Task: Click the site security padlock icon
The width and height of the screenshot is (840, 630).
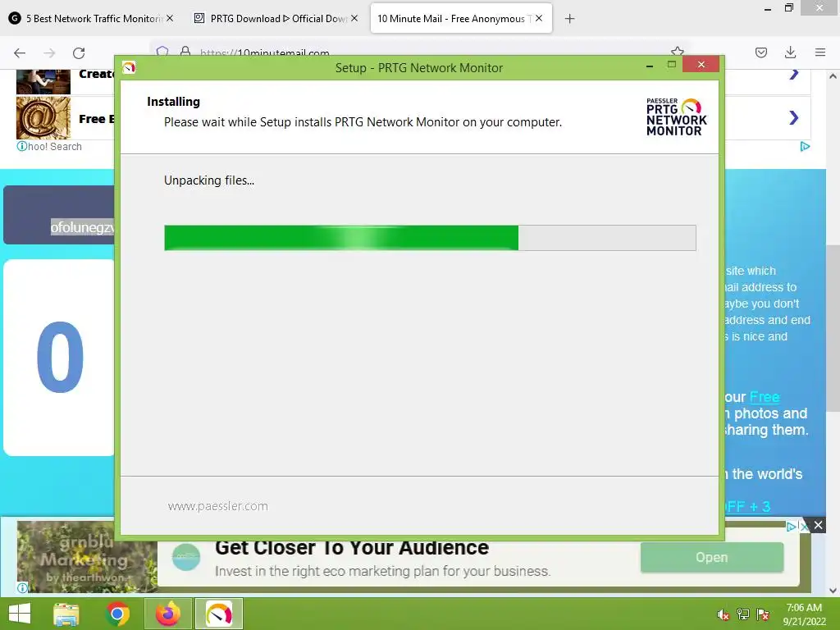Action: (185, 52)
